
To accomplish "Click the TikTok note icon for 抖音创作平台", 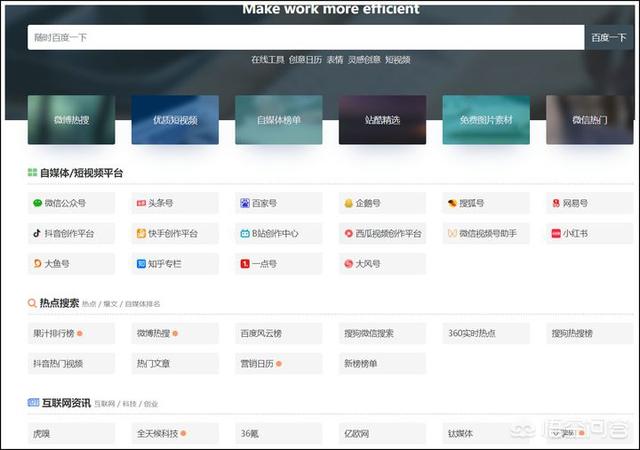I will click(x=37, y=233).
